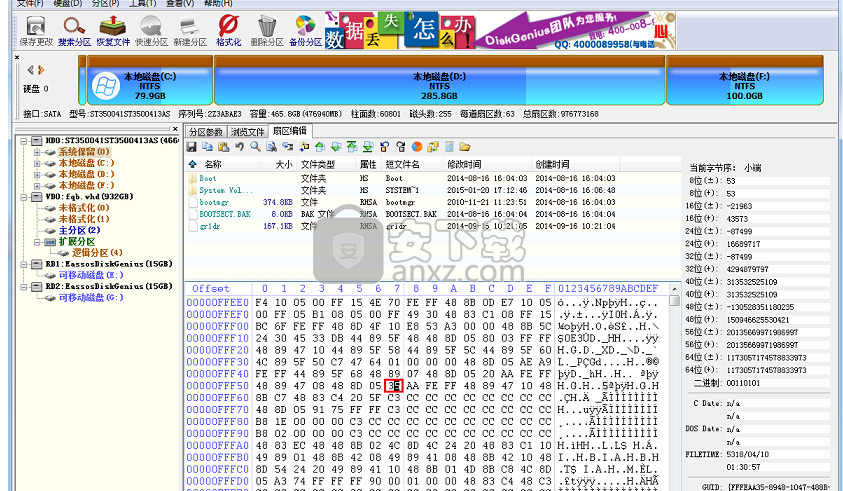Image resolution: width=843 pixels, height=491 pixels.
Task: Click the copy icon in sector editor toolbar
Action: 208,147
